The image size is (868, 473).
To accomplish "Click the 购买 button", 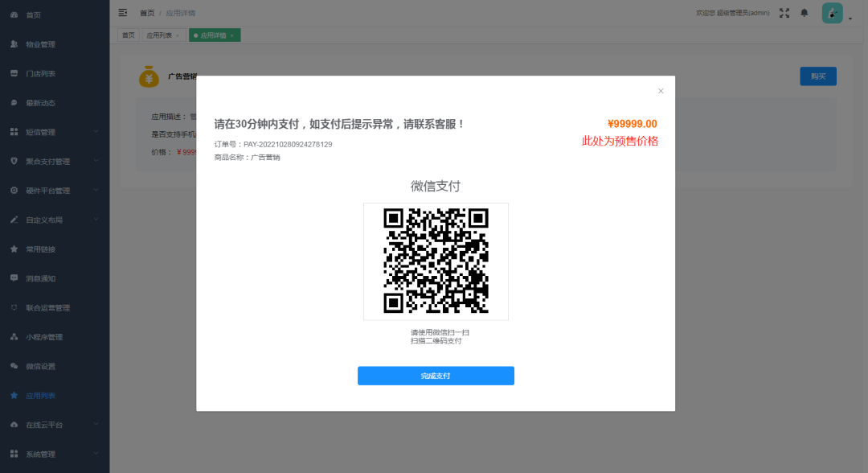I will pos(817,76).
